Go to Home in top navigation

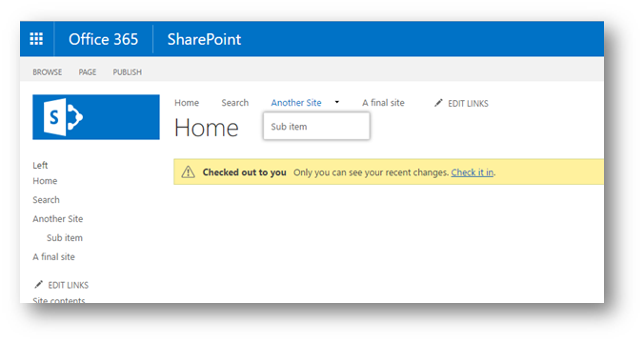tap(187, 103)
